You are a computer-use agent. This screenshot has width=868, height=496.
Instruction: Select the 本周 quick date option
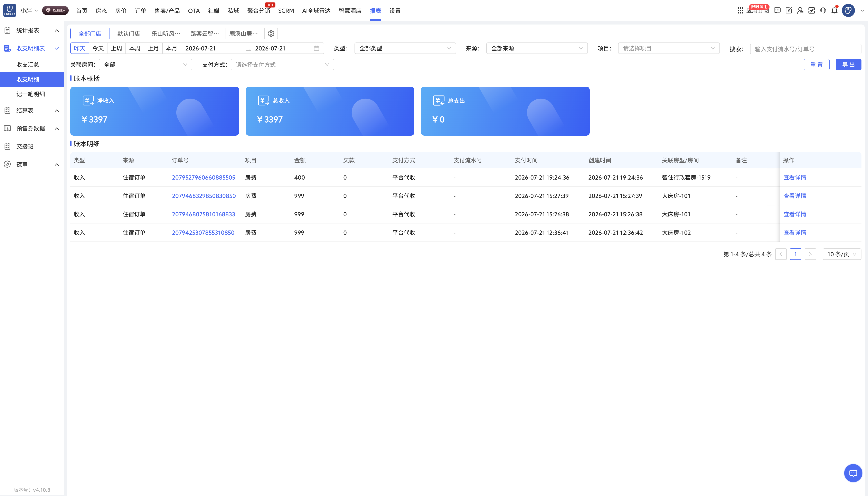[135, 48]
